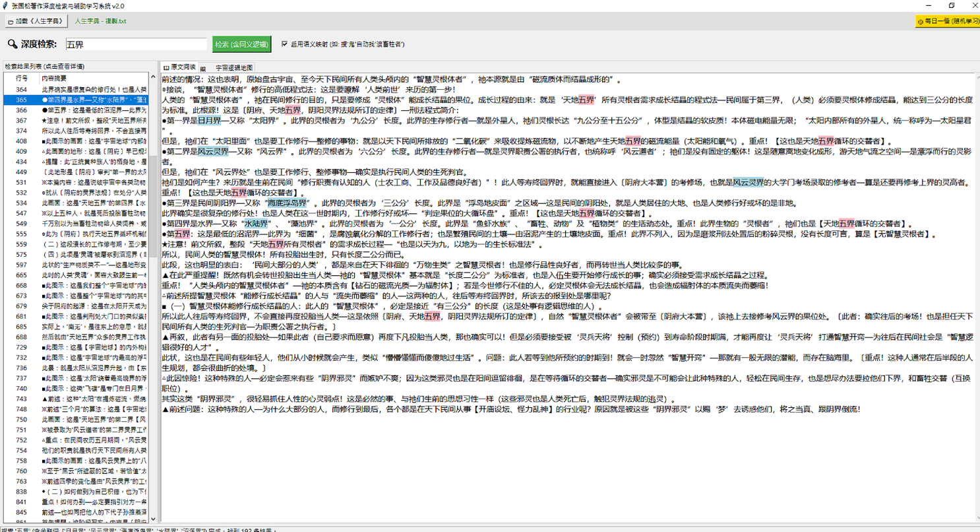Click the document icon on 原文阅读 tab
Screen dimensions: 980x532
[x=165, y=67]
